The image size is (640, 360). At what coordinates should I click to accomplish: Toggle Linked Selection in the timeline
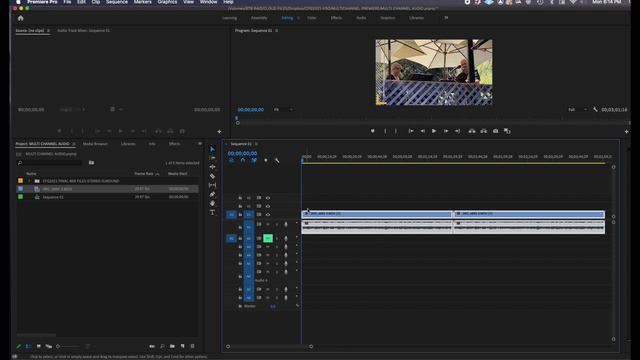point(254,160)
